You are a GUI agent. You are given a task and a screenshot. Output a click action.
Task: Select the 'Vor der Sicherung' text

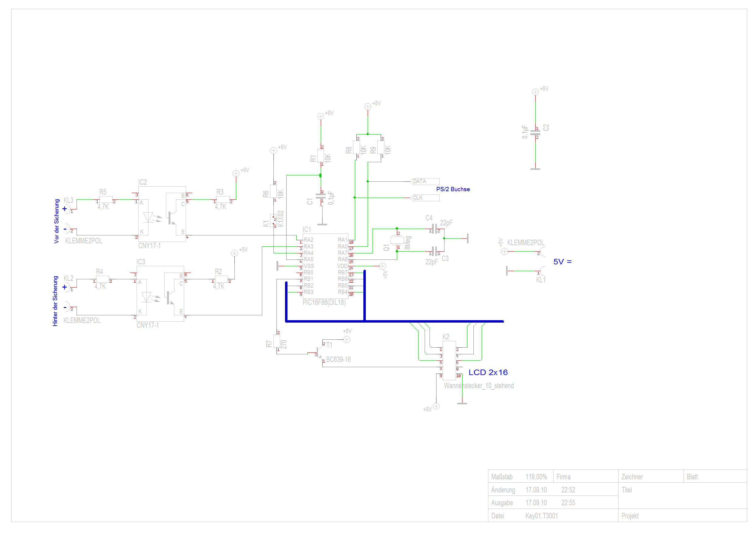coord(57,221)
